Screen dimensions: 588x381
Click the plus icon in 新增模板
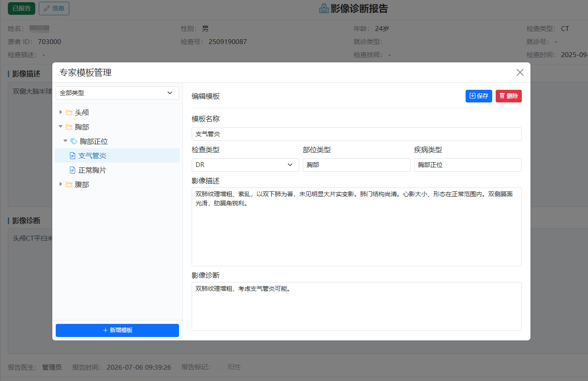105,330
